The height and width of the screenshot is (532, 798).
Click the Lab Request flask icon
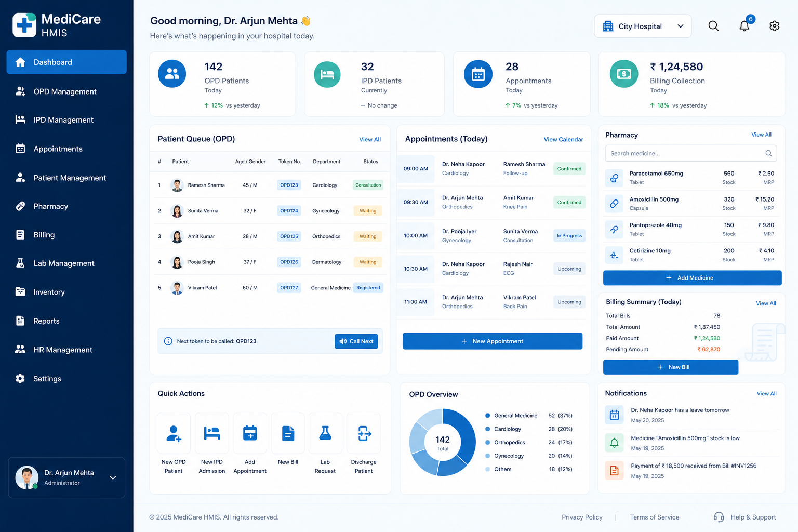click(325, 433)
